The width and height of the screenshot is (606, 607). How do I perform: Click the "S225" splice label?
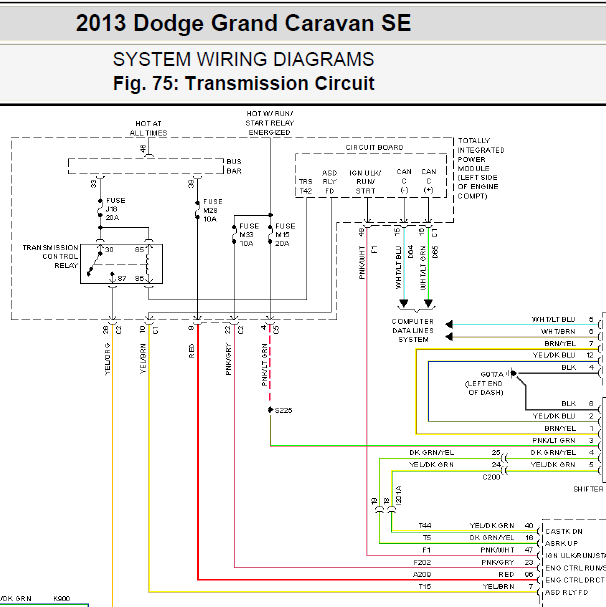click(x=283, y=410)
